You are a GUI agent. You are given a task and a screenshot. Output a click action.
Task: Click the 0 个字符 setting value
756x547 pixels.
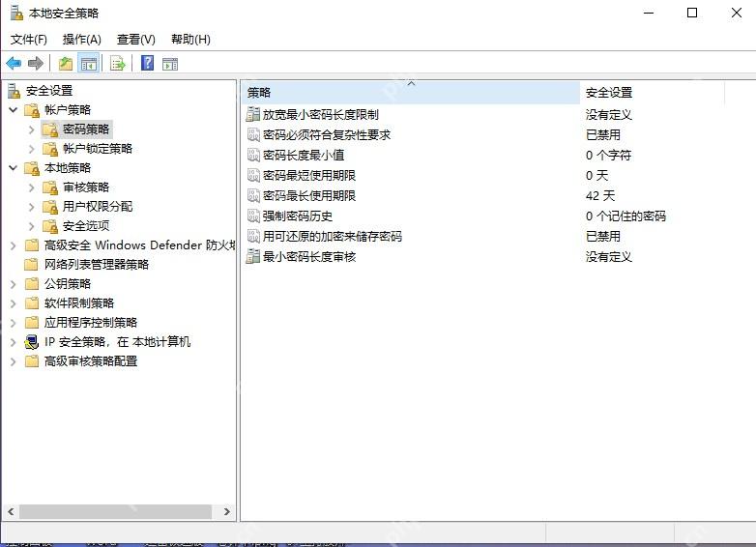click(608, 156)
